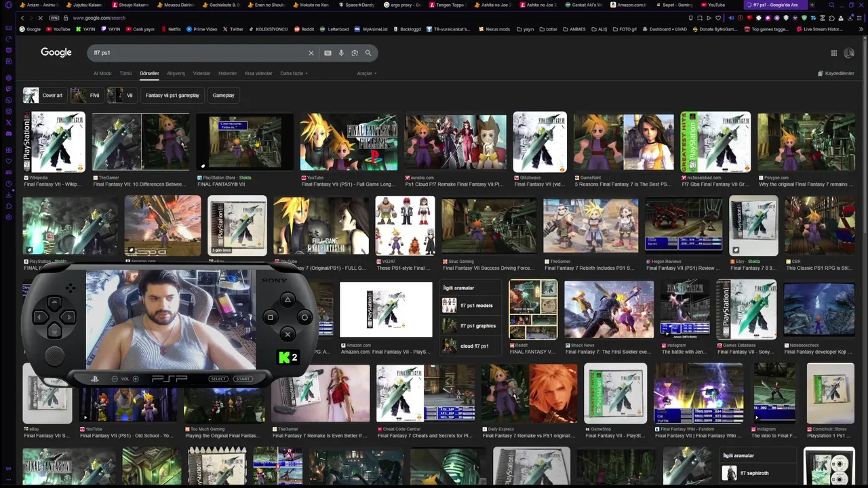Click related search cloud ff7 ps1

(x=470, y=346)
